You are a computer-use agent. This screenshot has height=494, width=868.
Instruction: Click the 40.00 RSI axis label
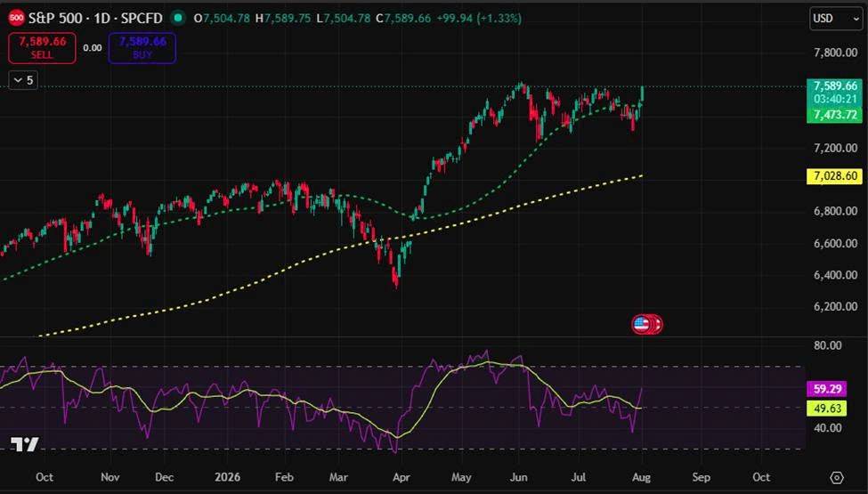pyautogui.click(x=828, y=427)
